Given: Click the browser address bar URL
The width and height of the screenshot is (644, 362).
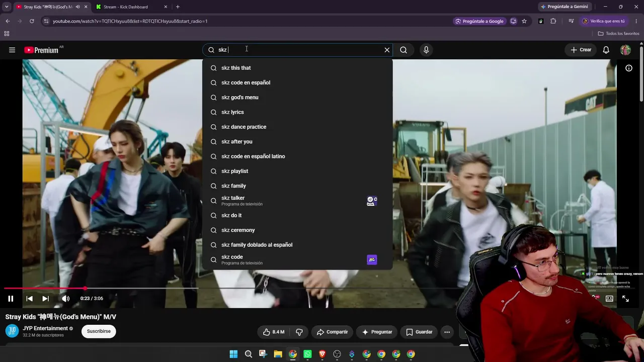Looking at the screenshot, I should [130, 21].
